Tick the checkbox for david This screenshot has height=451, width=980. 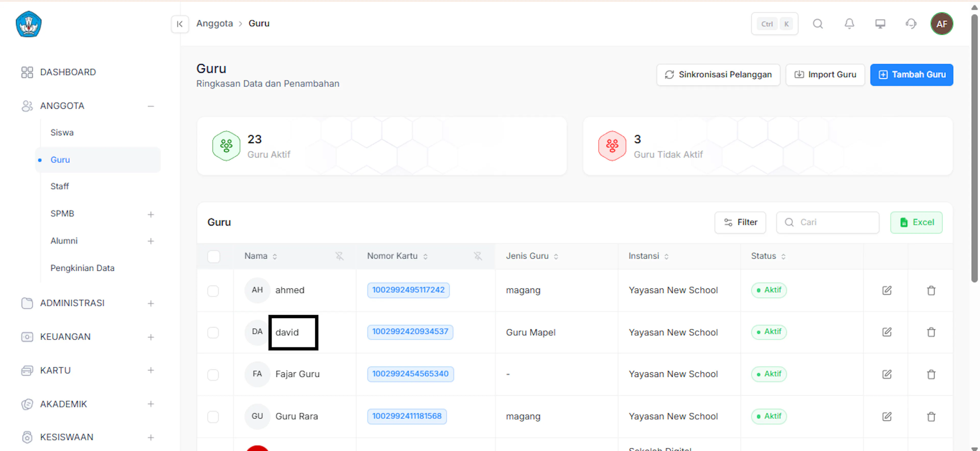pos(213,333)
